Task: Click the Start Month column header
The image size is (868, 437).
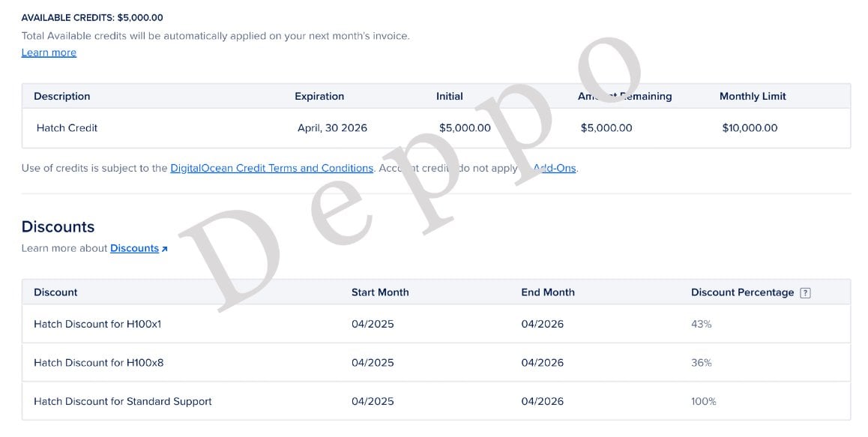Action: tap(380, 292)
